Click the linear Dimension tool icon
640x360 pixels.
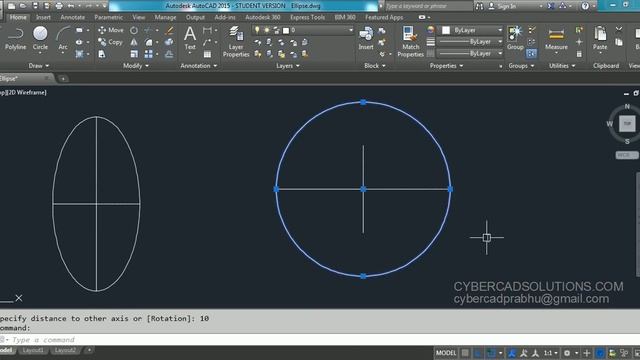pyautogui.click(x=207, y=30)
